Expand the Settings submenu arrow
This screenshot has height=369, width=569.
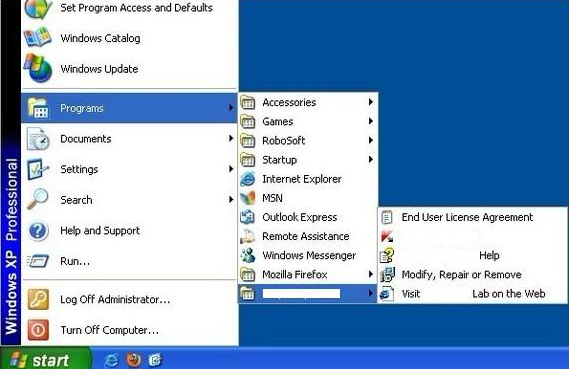click(231, 169)
